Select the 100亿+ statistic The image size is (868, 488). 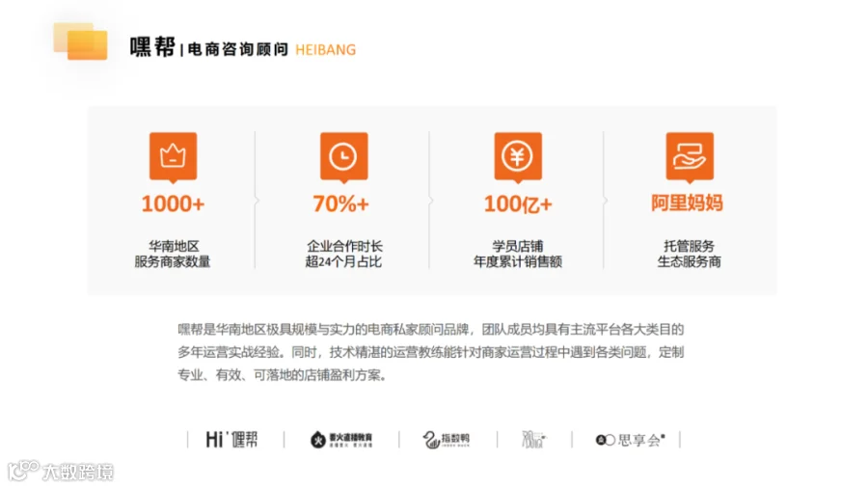518,204
